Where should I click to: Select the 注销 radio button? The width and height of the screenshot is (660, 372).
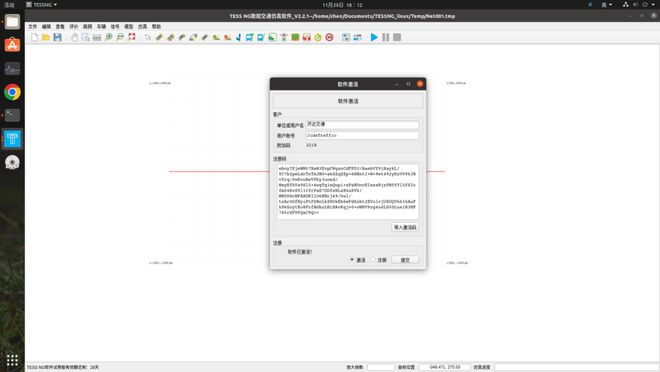[373, 260]
